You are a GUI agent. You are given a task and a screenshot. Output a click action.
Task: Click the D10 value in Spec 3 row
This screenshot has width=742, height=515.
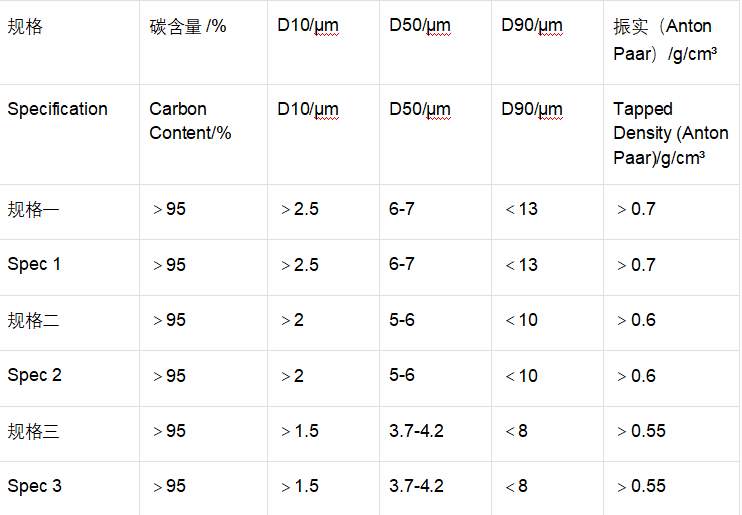tap(299, 487)
